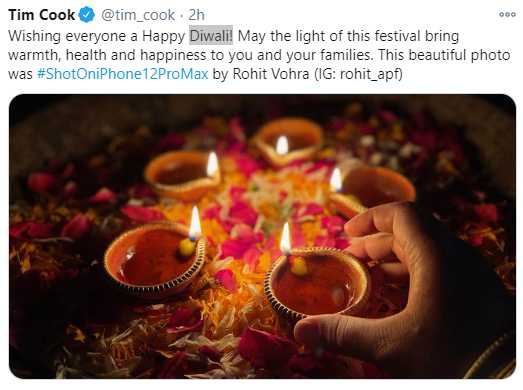The height and width of the screenshot is (390, 523).
Task: Click the highlighted word Diwali!
Action: coord(211,36)
